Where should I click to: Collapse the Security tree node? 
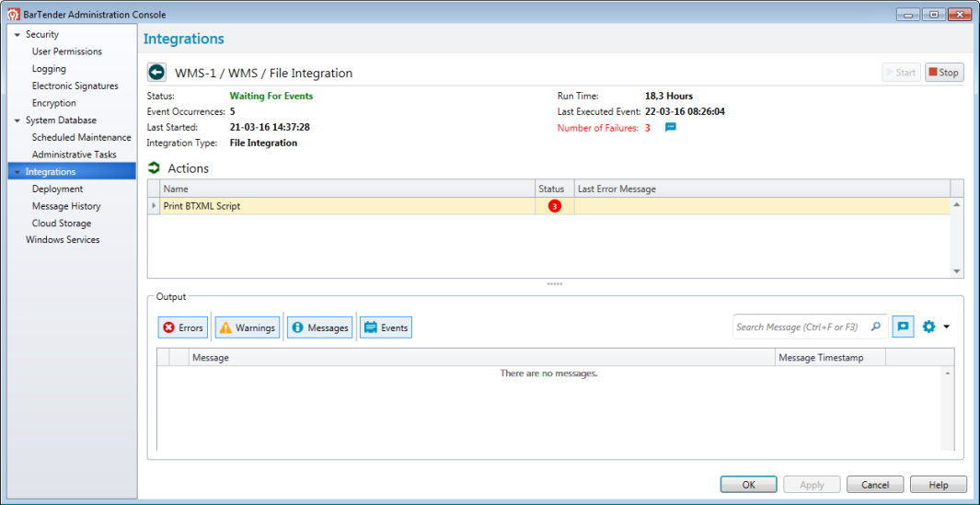tap(17, 34)
